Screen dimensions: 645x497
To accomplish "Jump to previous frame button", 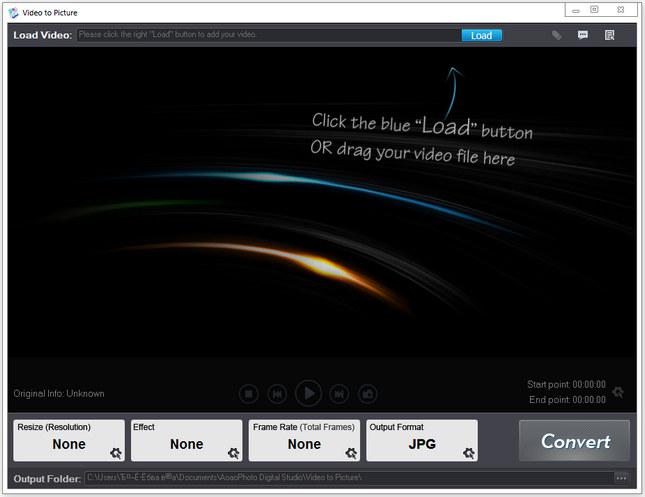I will pos(277,394).
